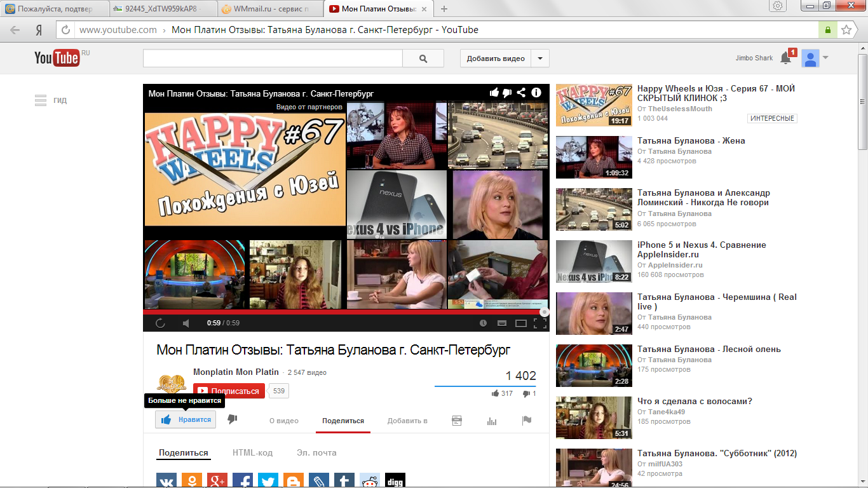
Task: Toggle subtitles in the player
Action: (x=502, y=323)
